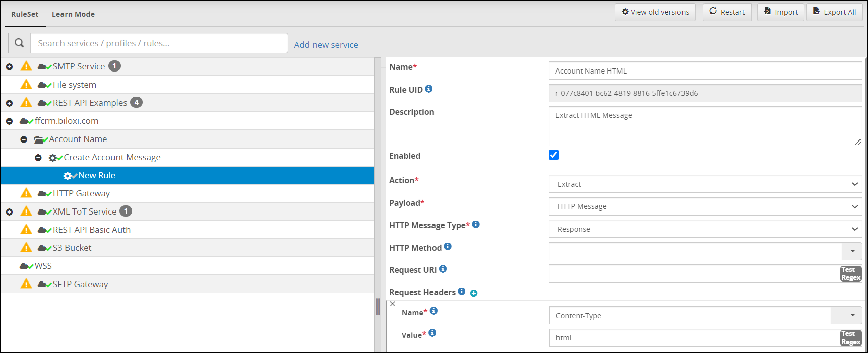Open the HTTP Message Type dropdown
The width and height of the screenshot is (868, 353).
[705, 229]
